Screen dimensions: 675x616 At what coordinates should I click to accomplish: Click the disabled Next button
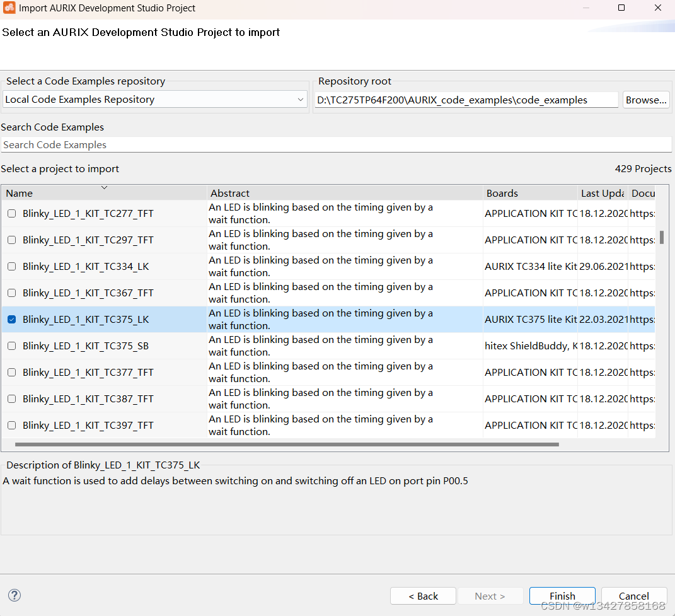coord(490,596)
